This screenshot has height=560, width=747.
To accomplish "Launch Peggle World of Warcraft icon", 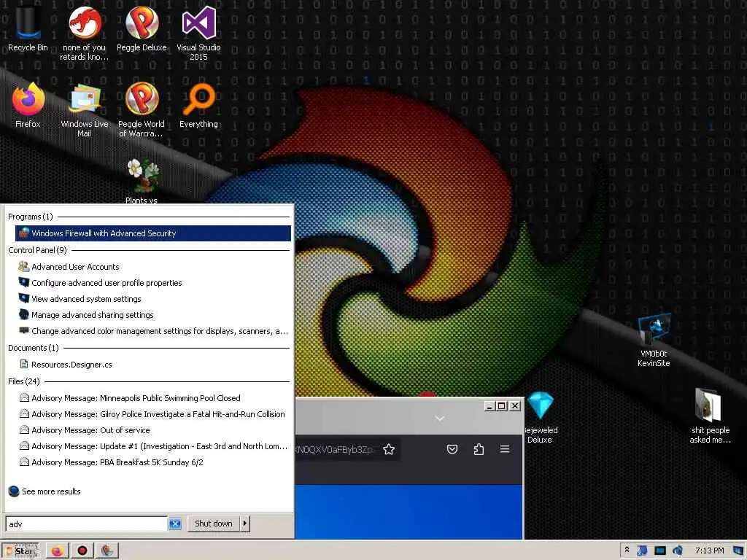I will click(x=142, y=110).
